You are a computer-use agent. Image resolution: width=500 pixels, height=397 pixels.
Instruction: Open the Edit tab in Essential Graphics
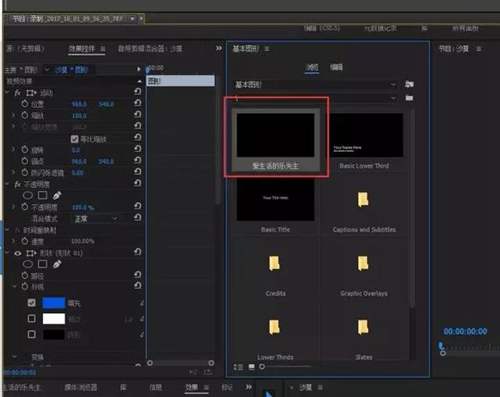click(336, 67)
